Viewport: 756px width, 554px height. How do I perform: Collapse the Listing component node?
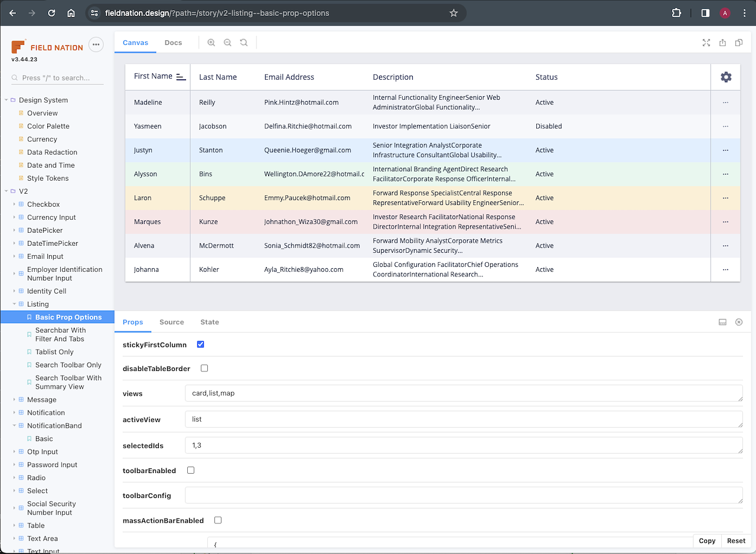(x=14, y=304)
